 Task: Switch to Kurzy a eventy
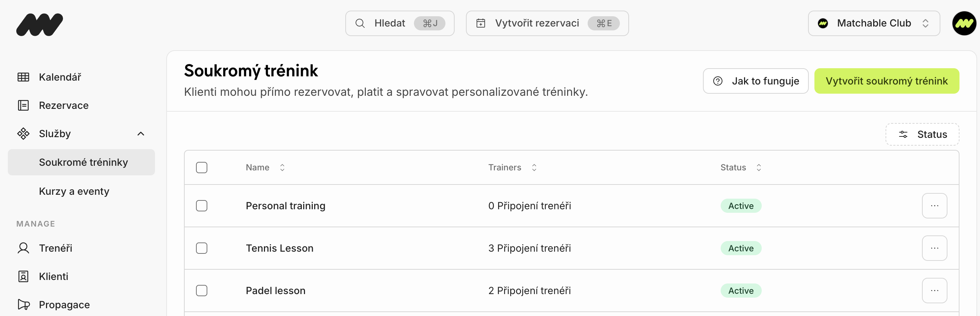tap(74, 191)
